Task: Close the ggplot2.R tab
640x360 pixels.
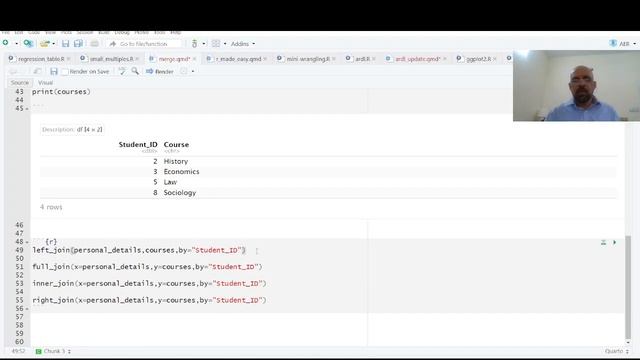Action: 495,59
